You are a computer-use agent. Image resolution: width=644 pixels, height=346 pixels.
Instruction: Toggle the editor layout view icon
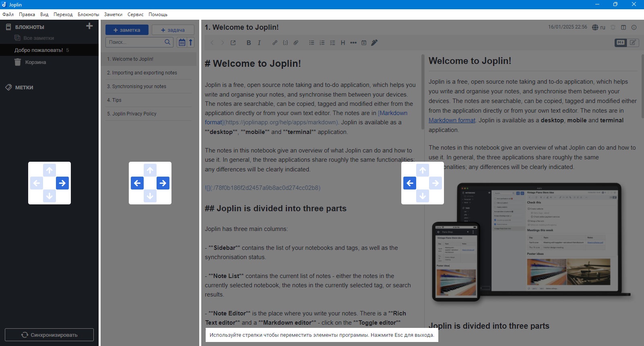pos(623,27)
